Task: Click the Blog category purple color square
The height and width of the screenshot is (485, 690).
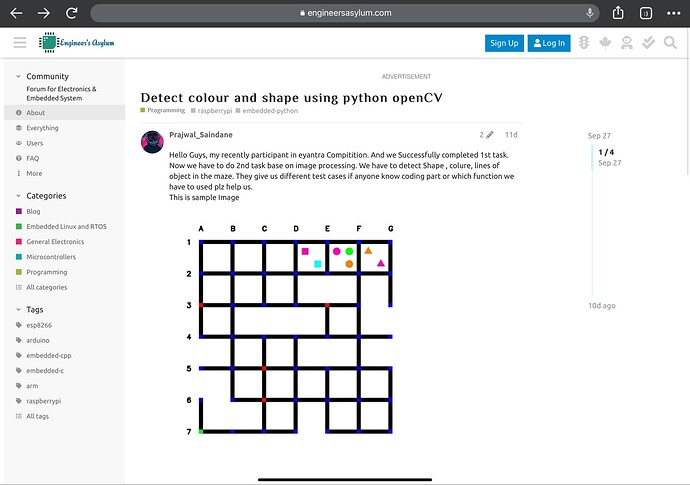Action: click(x=19, y=211)
